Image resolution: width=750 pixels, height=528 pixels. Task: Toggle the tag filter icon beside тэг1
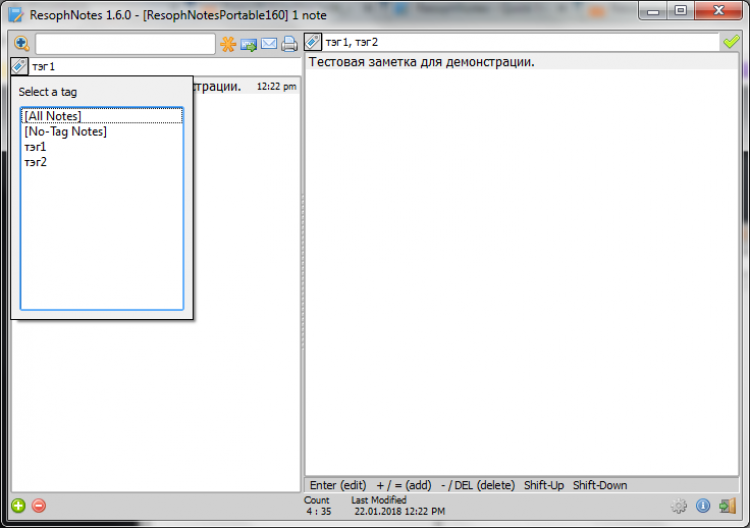[x=19, y=66]
